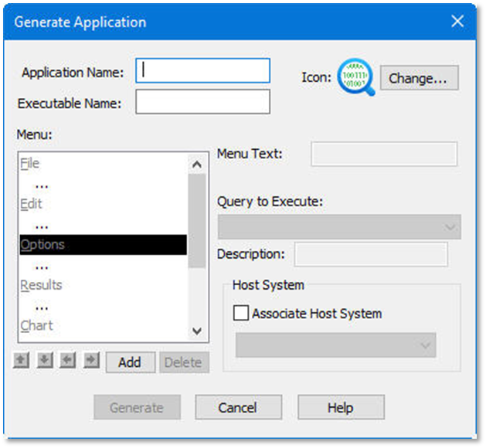The width and height of the screenshot is (486, 448).
Task: Select the Results menu entry
Action: click(41, 285)
